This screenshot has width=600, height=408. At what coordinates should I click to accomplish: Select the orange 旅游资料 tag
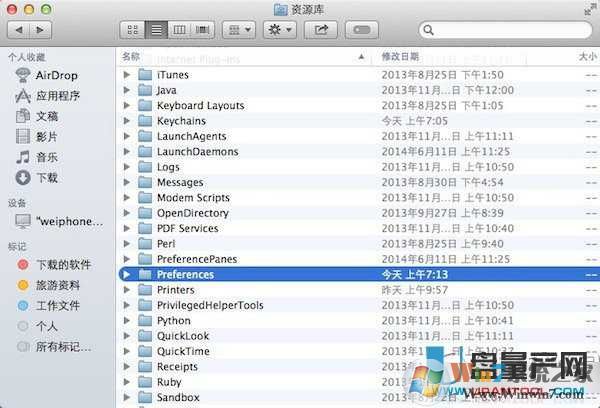[48, 285]
